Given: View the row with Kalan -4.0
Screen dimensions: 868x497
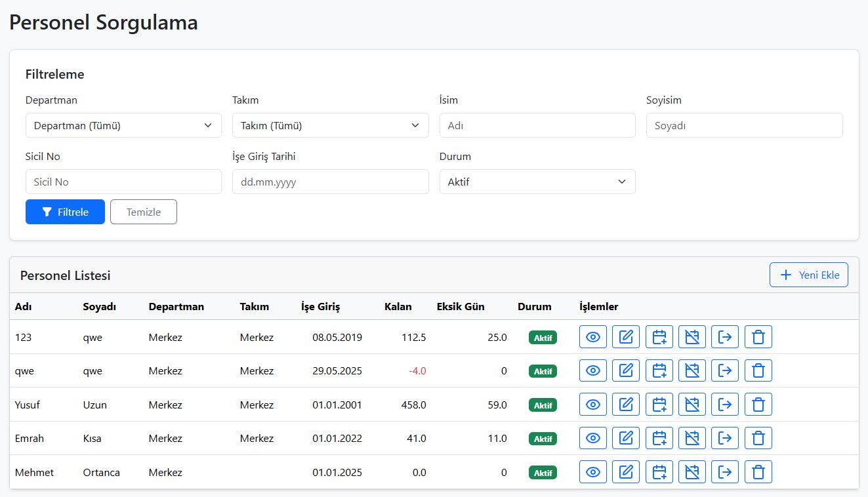Looking at the screenshot, I should 593,370.
